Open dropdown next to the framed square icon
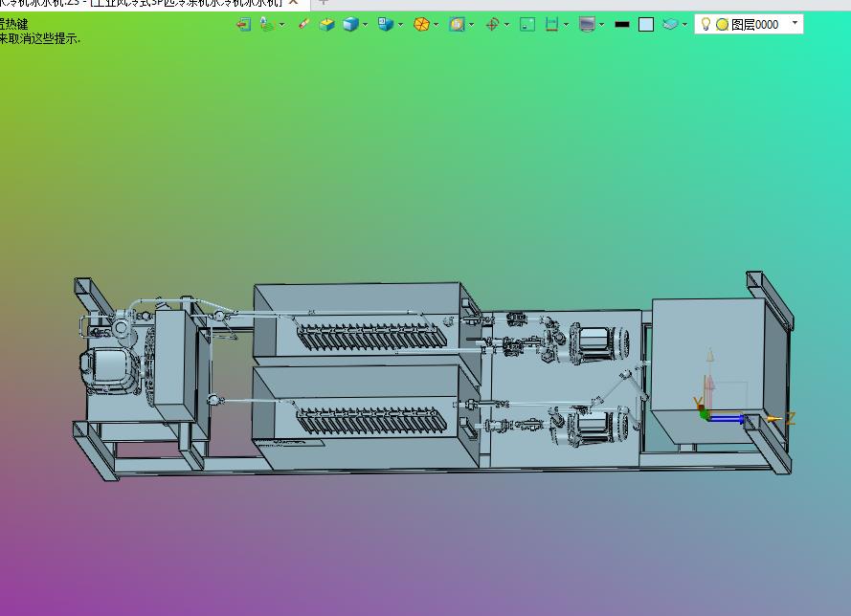Viewport: 851px width, 616px height. [472, 25]
